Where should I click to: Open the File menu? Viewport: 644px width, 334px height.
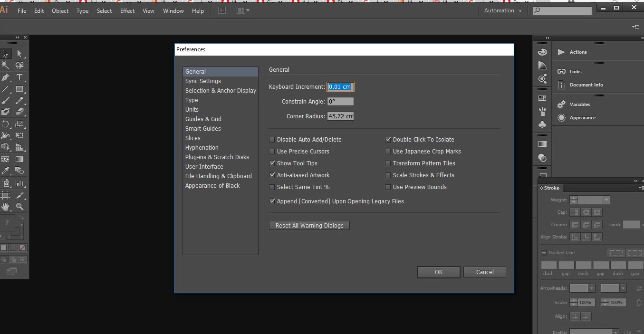coord(22,11)
